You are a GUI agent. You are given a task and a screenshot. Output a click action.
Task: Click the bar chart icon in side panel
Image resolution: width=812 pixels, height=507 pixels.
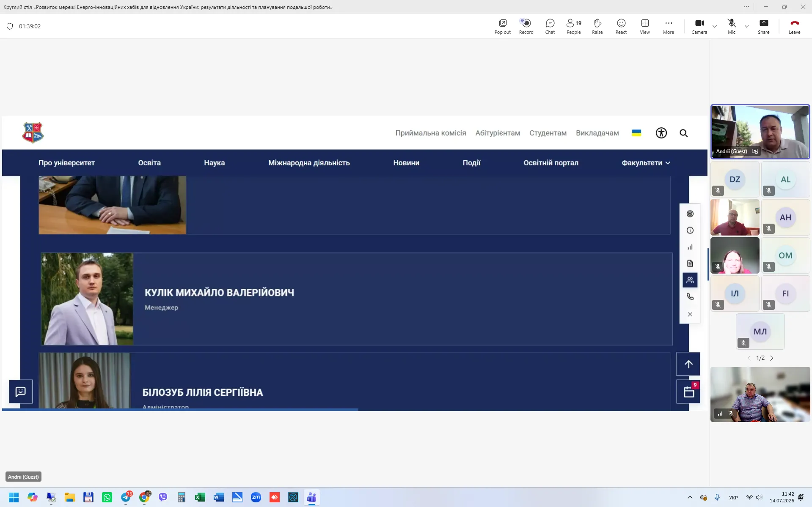click(690, 247)
